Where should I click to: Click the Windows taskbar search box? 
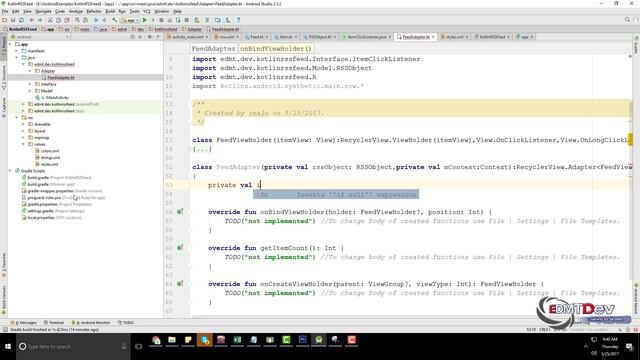pos(73,347)
